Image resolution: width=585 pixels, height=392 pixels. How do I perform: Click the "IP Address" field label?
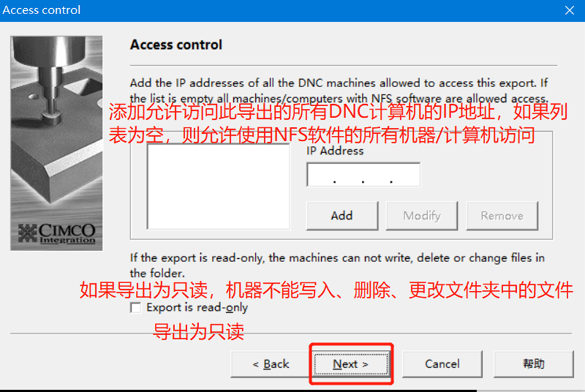tap(335, 151)
